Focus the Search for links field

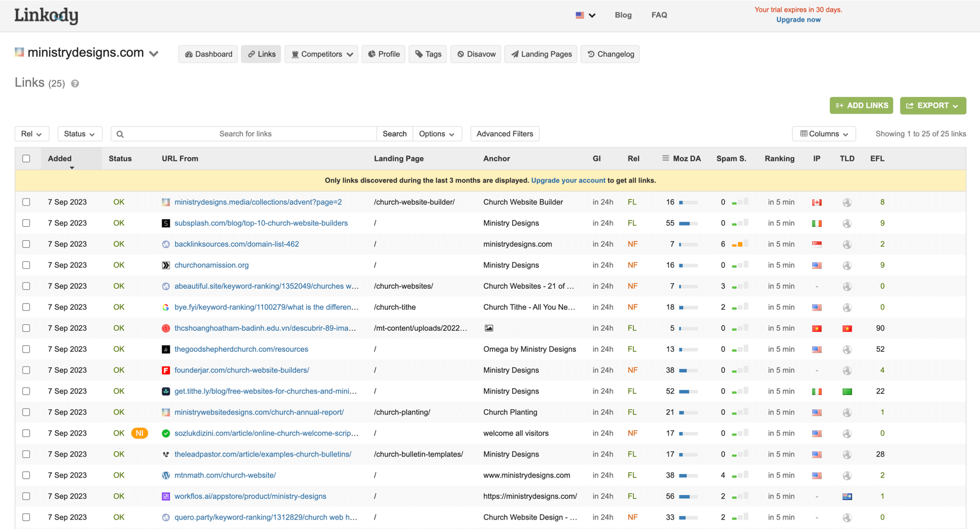245,134
